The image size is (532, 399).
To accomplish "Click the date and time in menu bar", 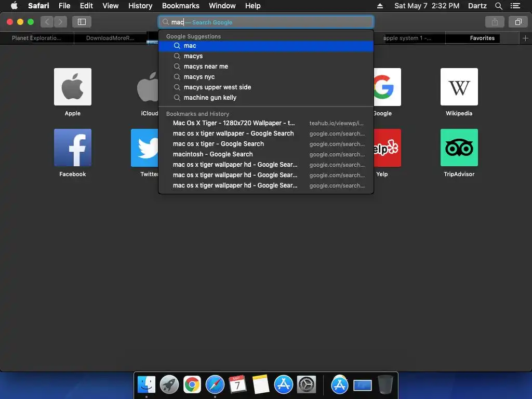I will click(x=427, y=6).
